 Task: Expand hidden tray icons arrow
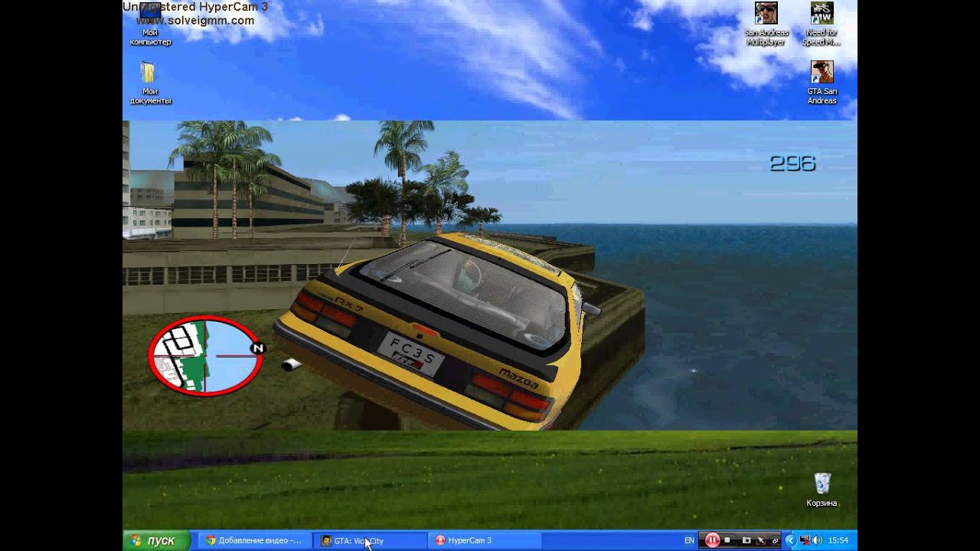click(x=791, y=540)
